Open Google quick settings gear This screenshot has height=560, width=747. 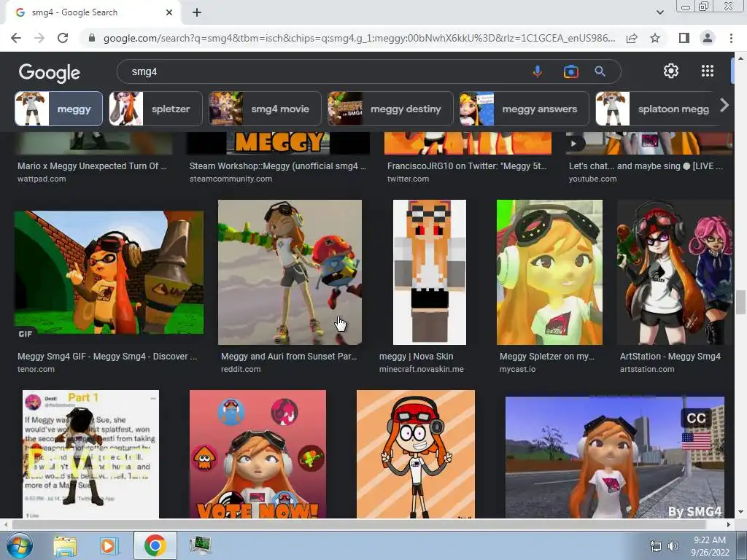(671, 71)
